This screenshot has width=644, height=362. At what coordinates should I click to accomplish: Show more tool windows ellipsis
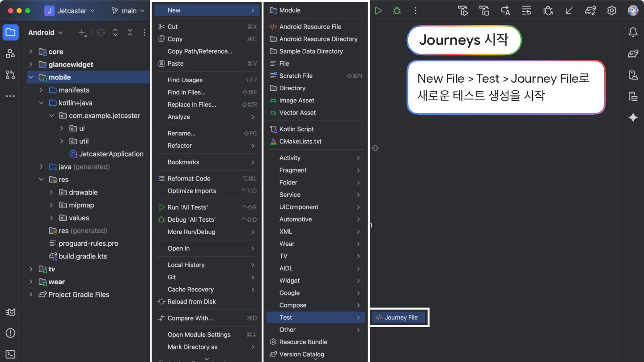(x=10, y=96)
